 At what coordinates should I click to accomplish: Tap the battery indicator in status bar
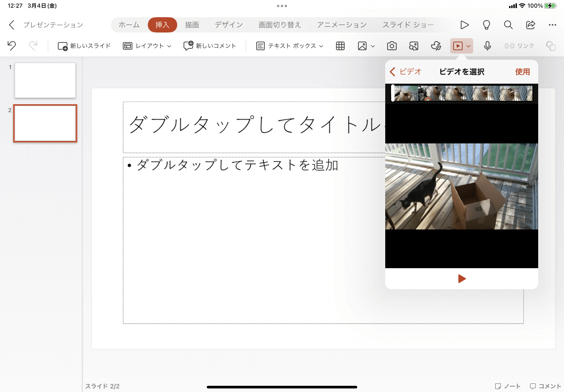pos(551,6)
